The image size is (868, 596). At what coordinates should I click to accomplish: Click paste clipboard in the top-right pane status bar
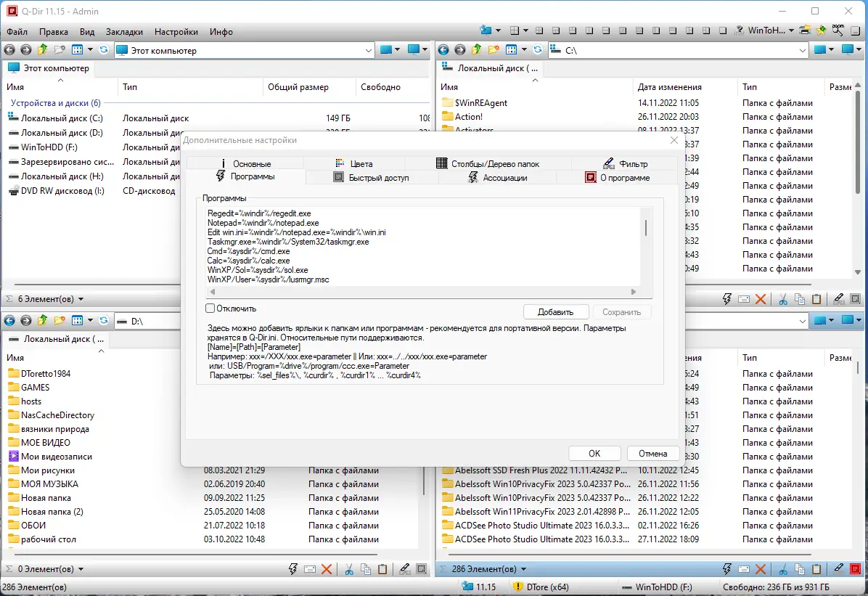(816, 299)
